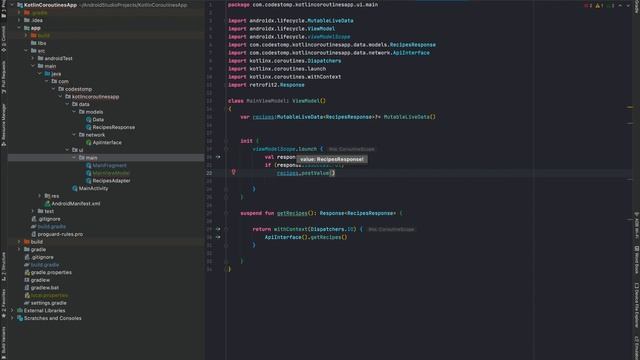Collapse the network package node
Image resolution: width=640 pixels, height=360 pixels.
point(74,134)
